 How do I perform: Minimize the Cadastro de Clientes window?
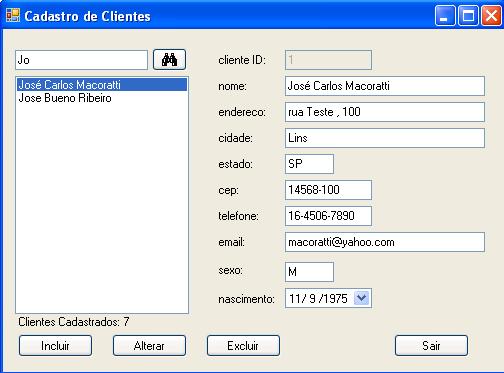(445, 16)
